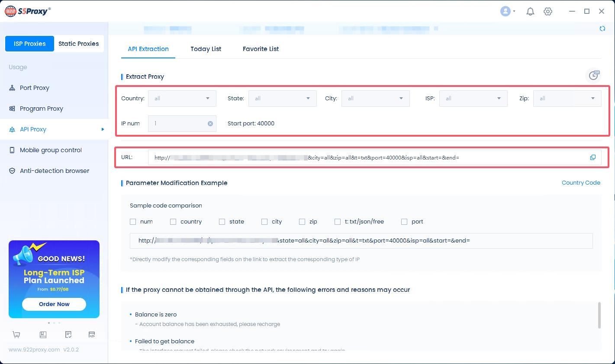Image resolution: width=615 pixels, height=364 pixels.
Task: Open the documentation book icon
Action: pyautogui.click(x=43, y=334)
